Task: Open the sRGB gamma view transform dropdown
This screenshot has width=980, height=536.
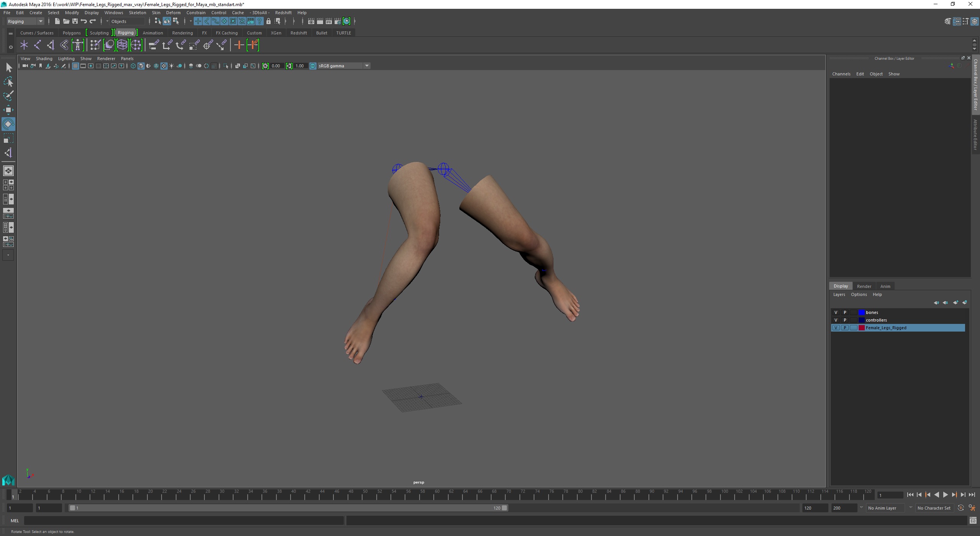Action: (x=344, y=66)
